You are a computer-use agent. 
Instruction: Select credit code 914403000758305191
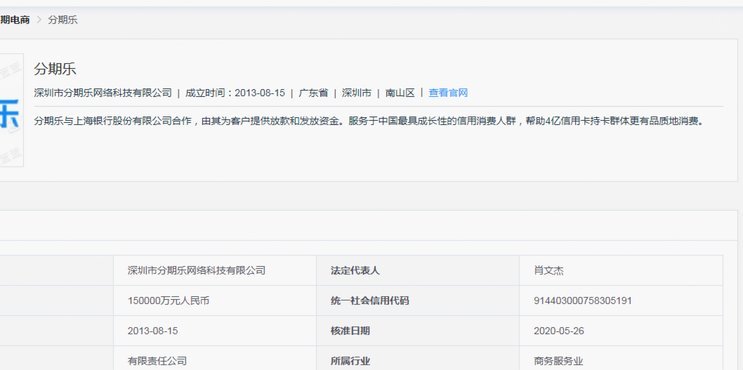(582, 301)
